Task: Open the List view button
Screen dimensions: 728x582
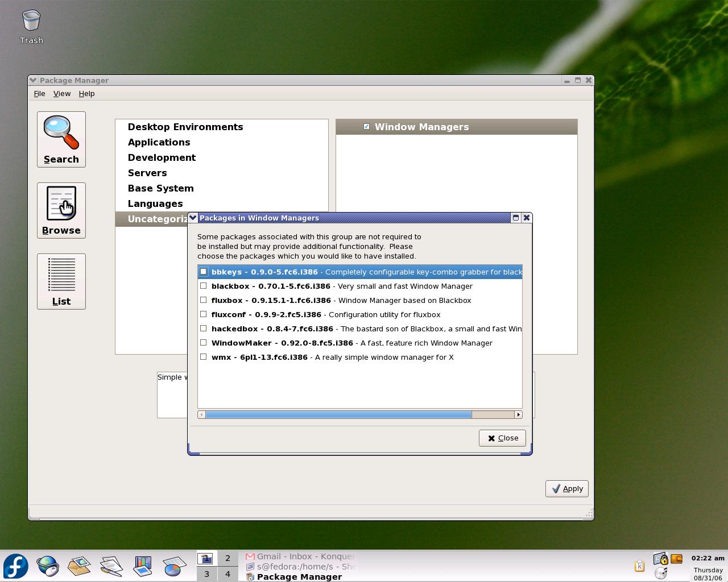Action: click(61, 282)
